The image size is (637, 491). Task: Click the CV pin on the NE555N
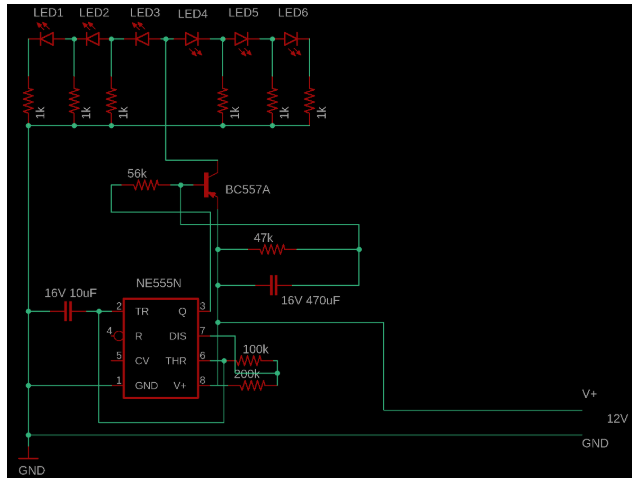[x=141, y=360]
